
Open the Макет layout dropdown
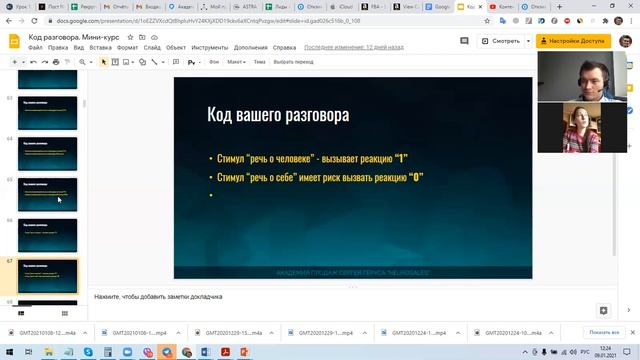click(236, 62)
